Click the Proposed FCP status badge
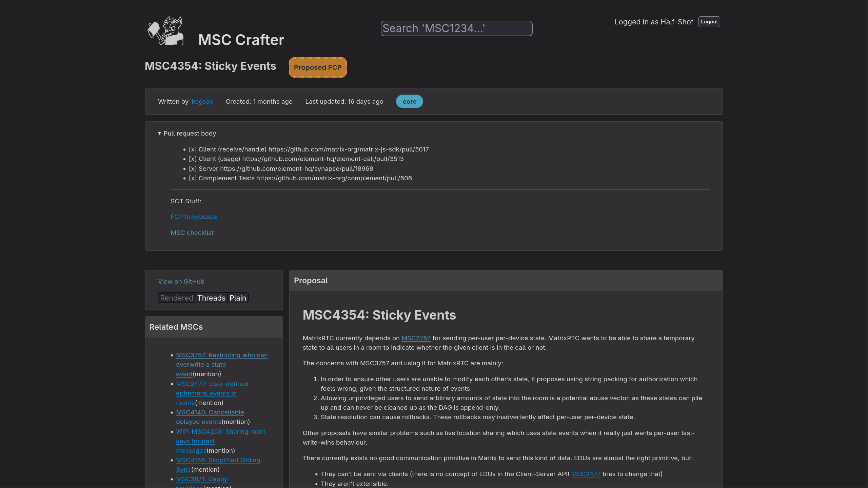 click(x=317, y=67)
